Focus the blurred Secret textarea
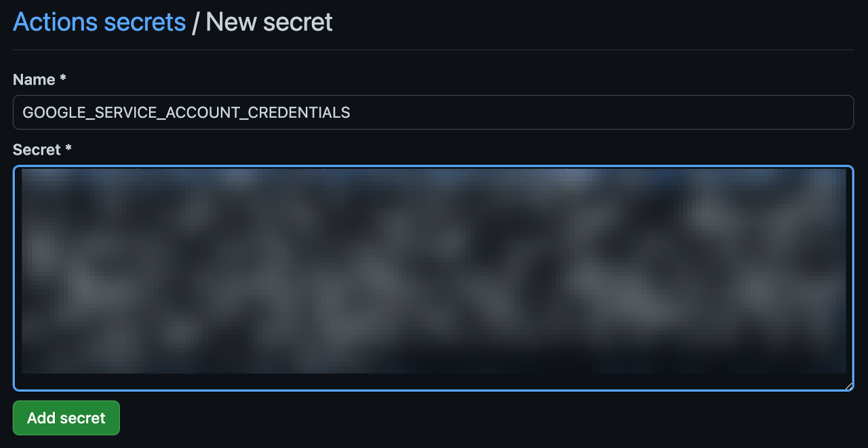The width and height of the screenshot is (868, 448). (433, 278)
